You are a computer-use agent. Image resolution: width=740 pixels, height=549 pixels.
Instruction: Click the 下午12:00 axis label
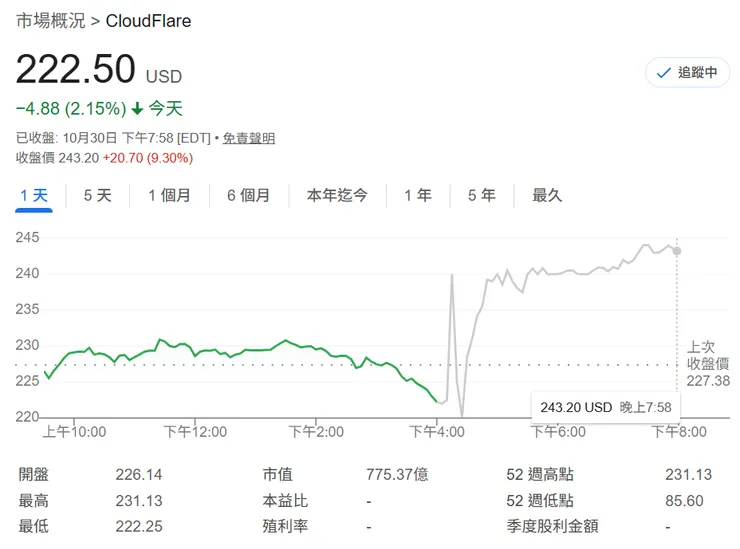click(195, 431)
